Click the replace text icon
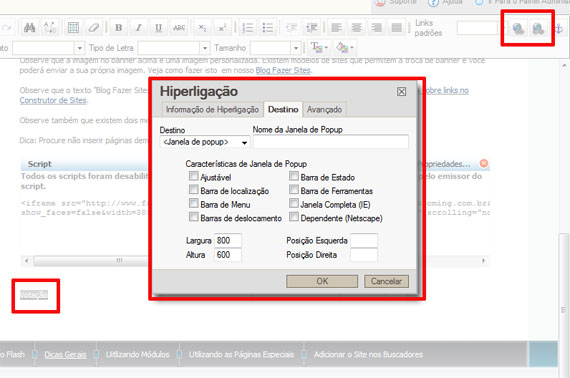570x378 pixels. pos(49,28)
